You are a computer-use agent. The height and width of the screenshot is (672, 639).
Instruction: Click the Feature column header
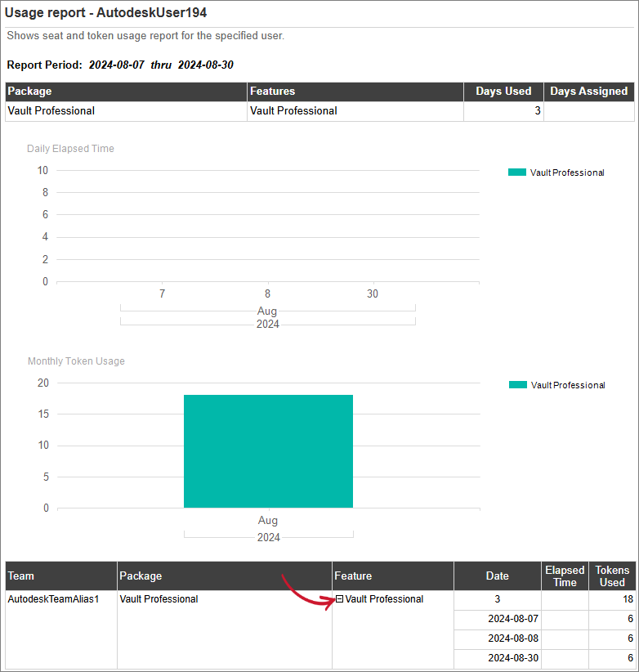point(393,576)
